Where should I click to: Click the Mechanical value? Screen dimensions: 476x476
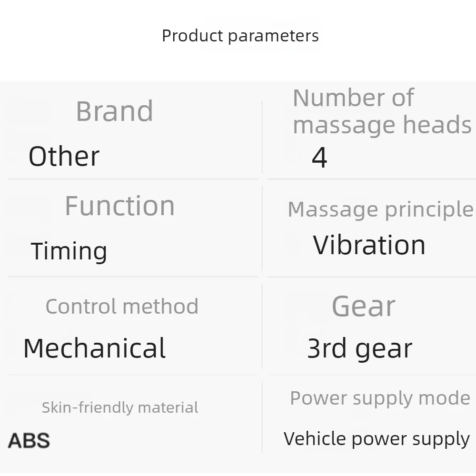click(94, 348)
